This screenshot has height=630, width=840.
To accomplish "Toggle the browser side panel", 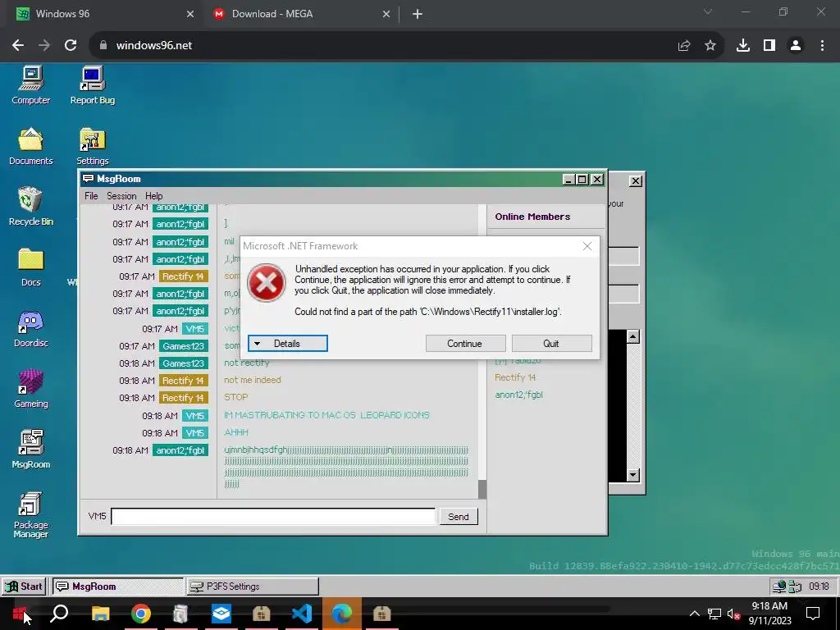I will tap(769, 46).
